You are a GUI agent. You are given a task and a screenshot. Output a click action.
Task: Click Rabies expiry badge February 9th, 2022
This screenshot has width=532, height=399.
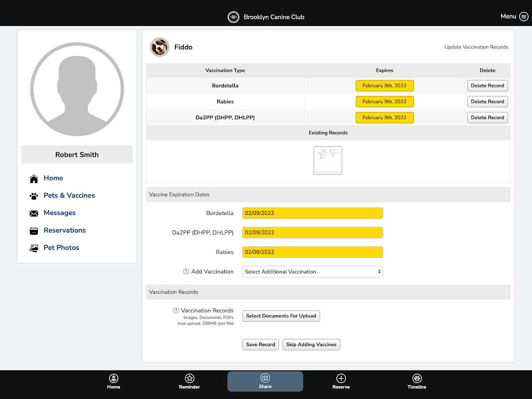pos(385,102)
